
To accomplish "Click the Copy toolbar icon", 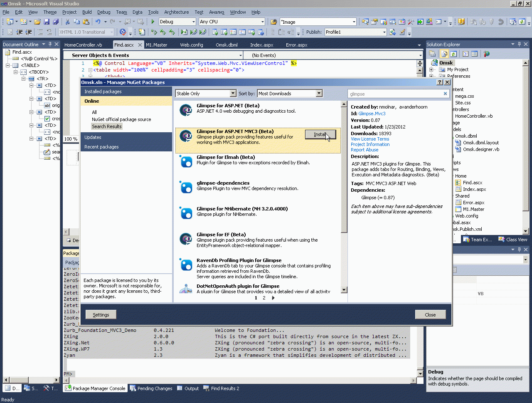I will click(x=76, y=22).
